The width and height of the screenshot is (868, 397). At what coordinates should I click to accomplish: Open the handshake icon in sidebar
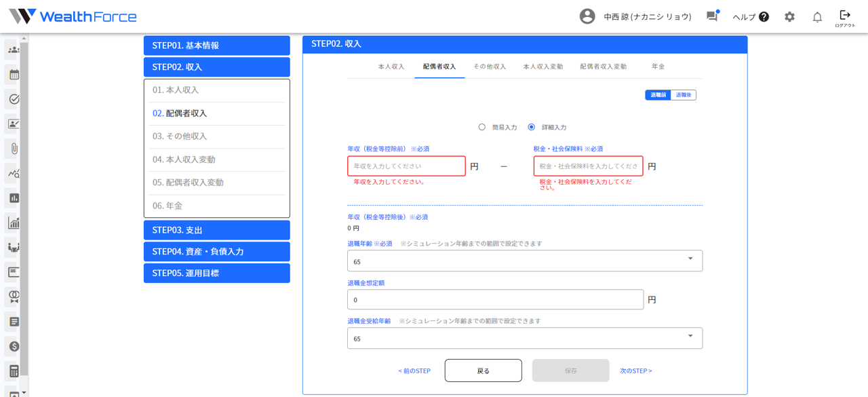pos(13,247)
